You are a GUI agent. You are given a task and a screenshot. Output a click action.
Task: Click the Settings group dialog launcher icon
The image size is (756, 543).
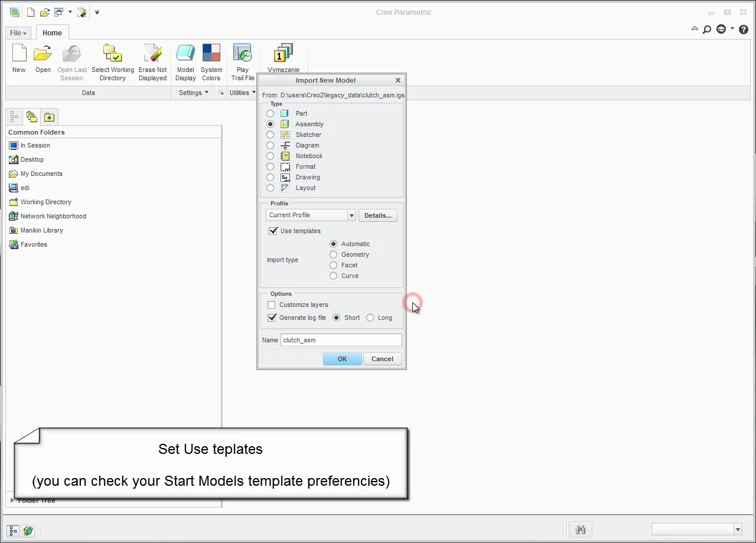click(221, 93)
